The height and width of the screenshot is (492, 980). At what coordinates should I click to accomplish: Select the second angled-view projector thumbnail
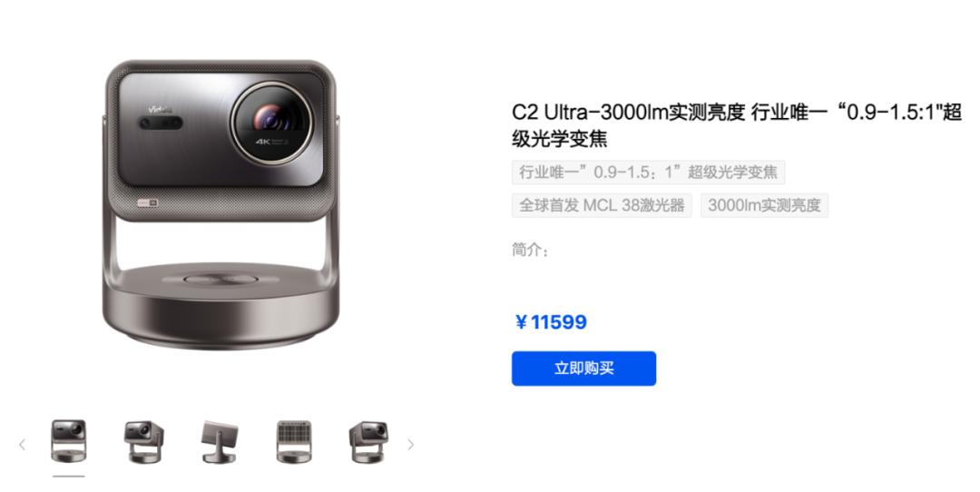[x=143, y=441]
